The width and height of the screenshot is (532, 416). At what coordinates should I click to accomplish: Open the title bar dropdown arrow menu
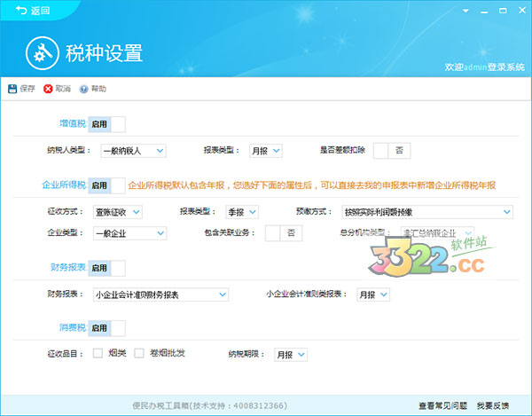tap(465, 11)
